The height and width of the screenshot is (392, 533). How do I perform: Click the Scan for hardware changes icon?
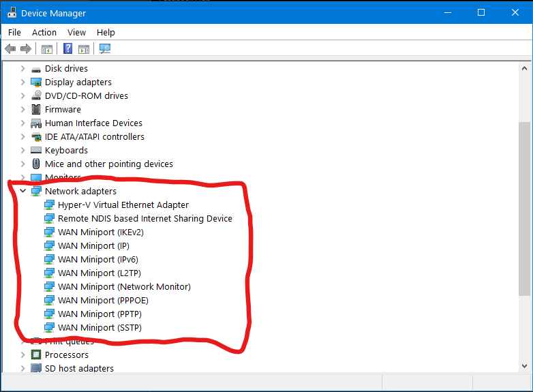[x=105, y=49]
